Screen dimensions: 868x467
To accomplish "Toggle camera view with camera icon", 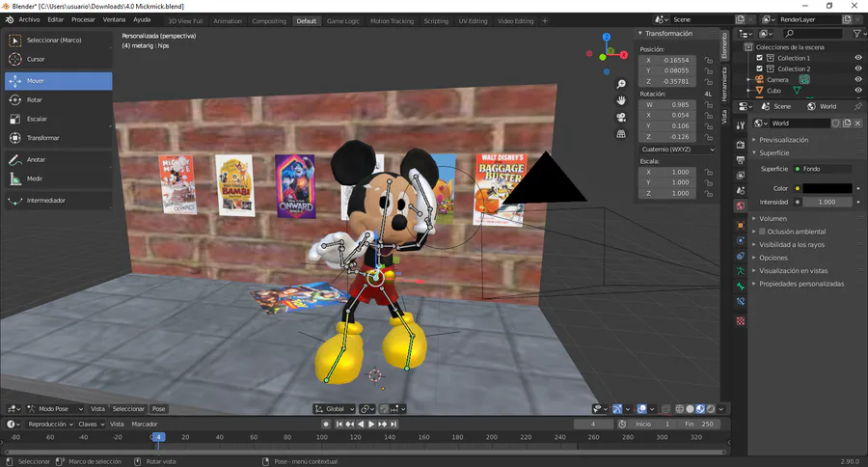I will [621, 118].
